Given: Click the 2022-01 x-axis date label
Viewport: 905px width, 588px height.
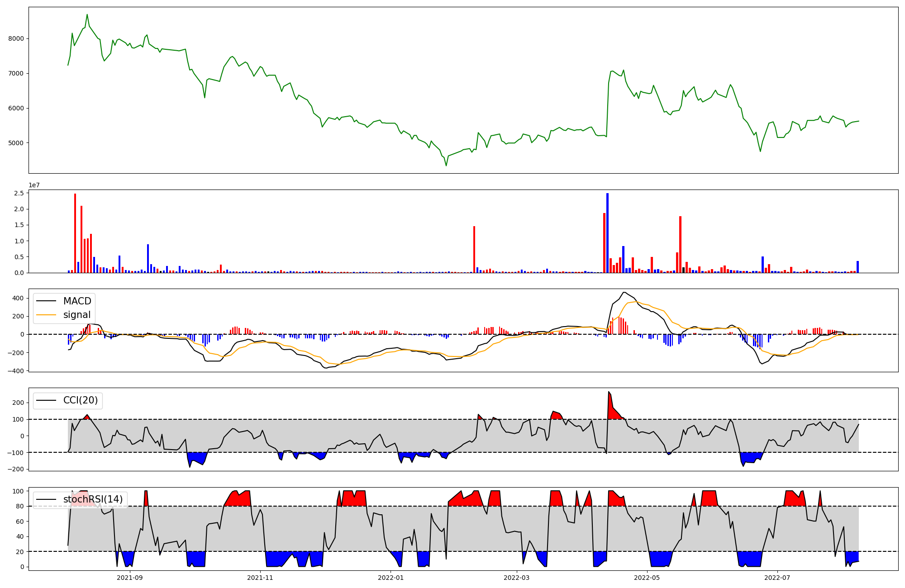Looking at the screenshot, I should (391, 578).
